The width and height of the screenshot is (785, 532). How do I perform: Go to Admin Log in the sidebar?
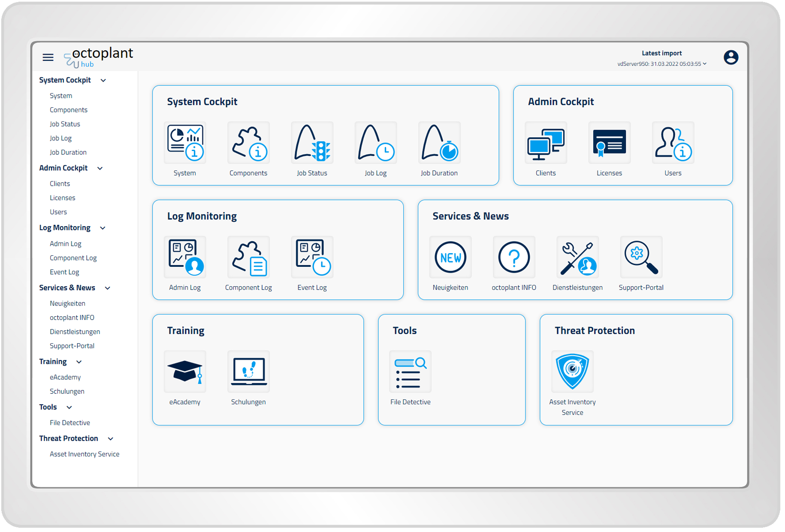click(x=66, y=244)
